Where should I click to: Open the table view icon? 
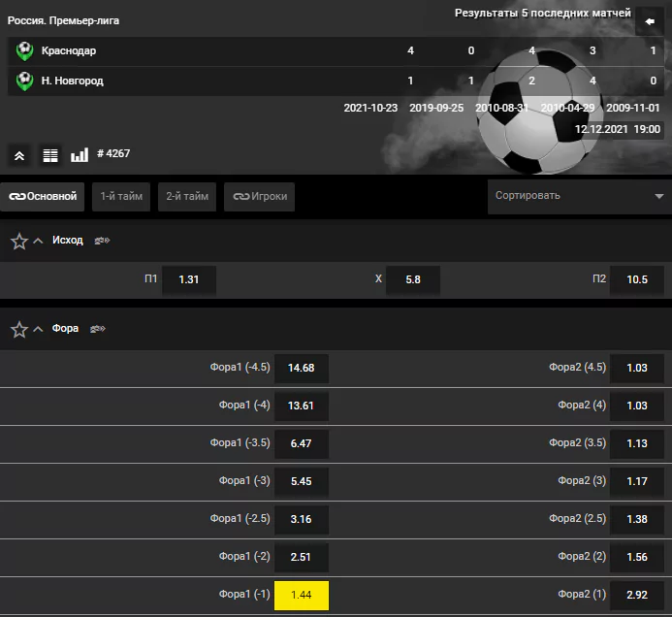click(x=50, y=155)
